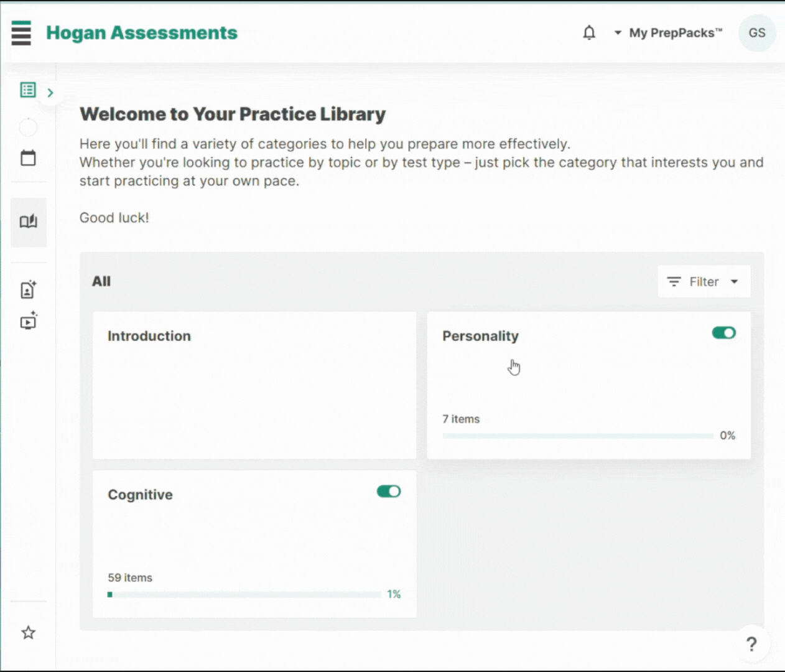Toggle the Cognitive category switch
785x672 pixels.
click(389, 492)
